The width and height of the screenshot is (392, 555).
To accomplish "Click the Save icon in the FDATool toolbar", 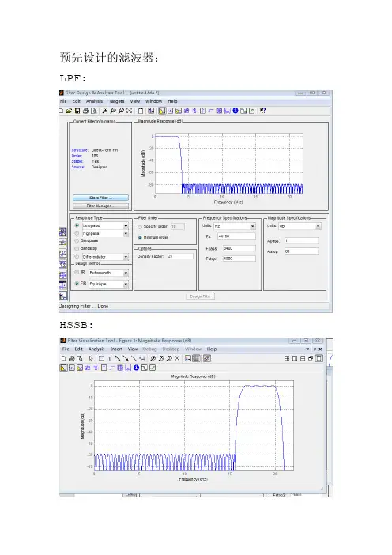I will coord(77,111).
